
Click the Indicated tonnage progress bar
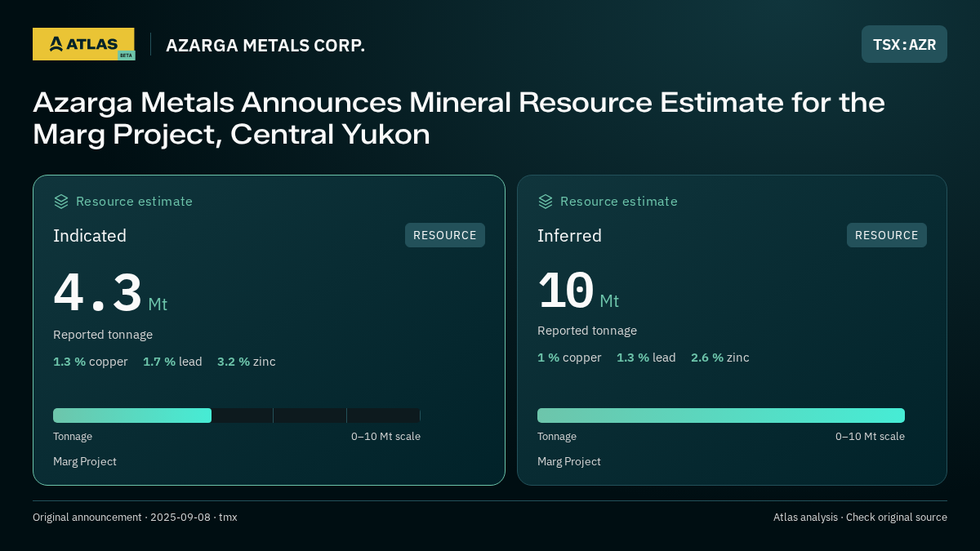pyautogui.click(x=237, y=415)
